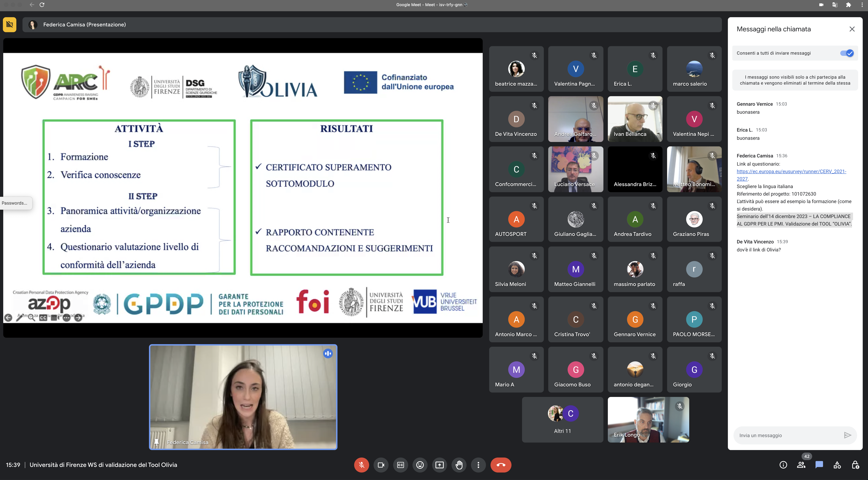Leave the call with red hang-up button
868x480 pixels.
501,465
